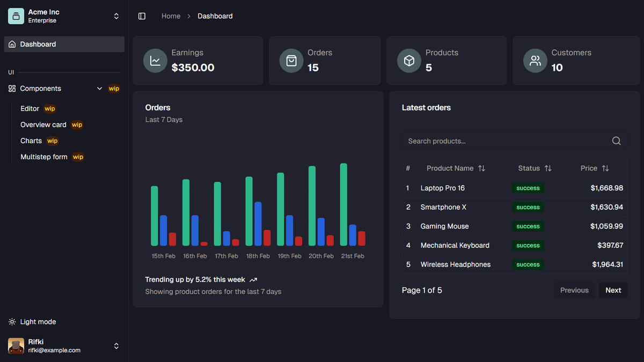Click the sidebar collapse panel icon
The image size is (644, 362).
142,16
